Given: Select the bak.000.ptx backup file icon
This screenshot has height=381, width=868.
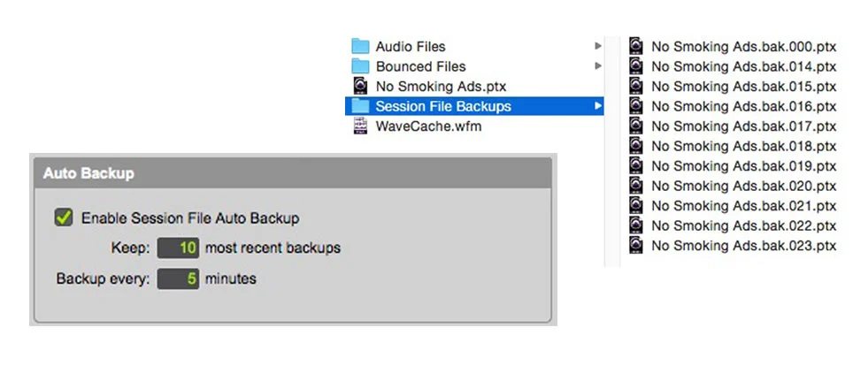Looking at the screenshot, I should click(x=636, y=47).
